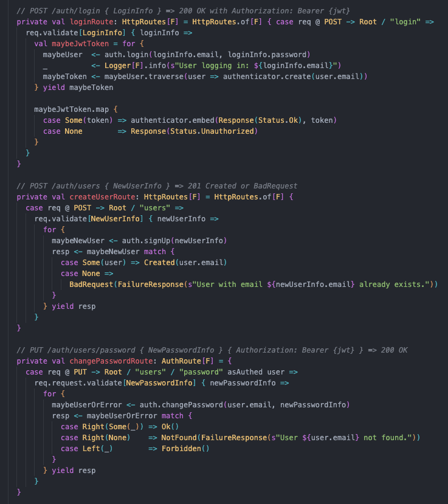Image resolution: width=448 pixels, height=504 pixels.
Task: Click the POST /auth/login comment line
Action: 183,11
